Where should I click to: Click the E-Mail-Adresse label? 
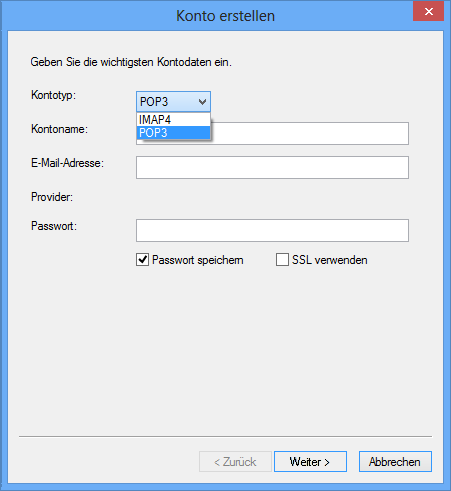67,163
